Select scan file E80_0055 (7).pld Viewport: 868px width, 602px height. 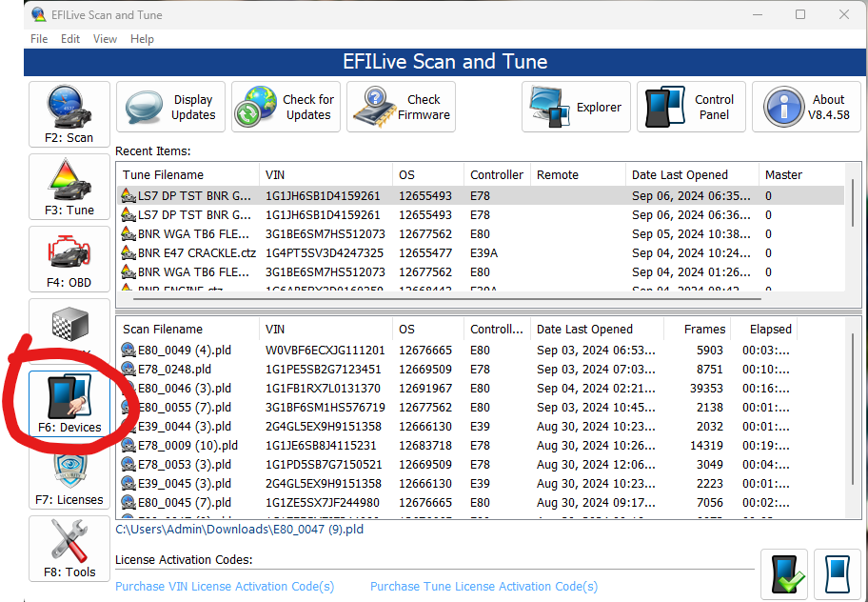coord(481,407)
